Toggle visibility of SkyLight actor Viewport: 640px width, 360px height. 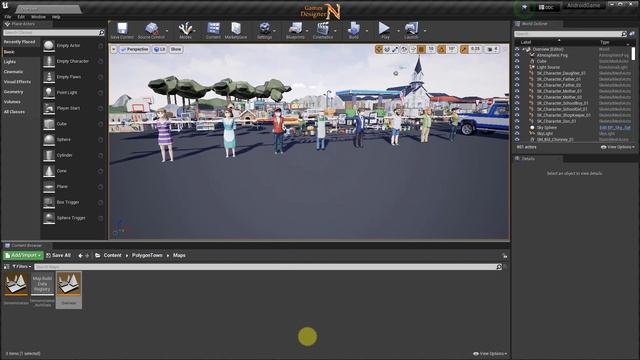[x=517, y=133]
